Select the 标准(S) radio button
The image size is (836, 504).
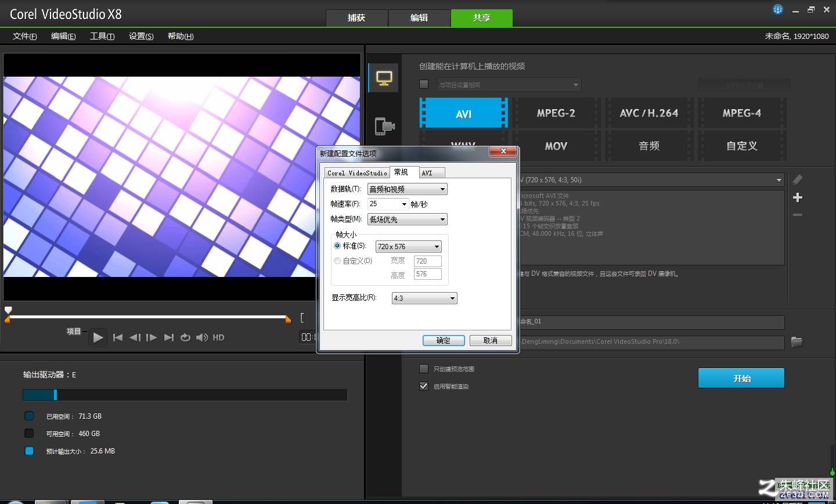pos(337,246)
